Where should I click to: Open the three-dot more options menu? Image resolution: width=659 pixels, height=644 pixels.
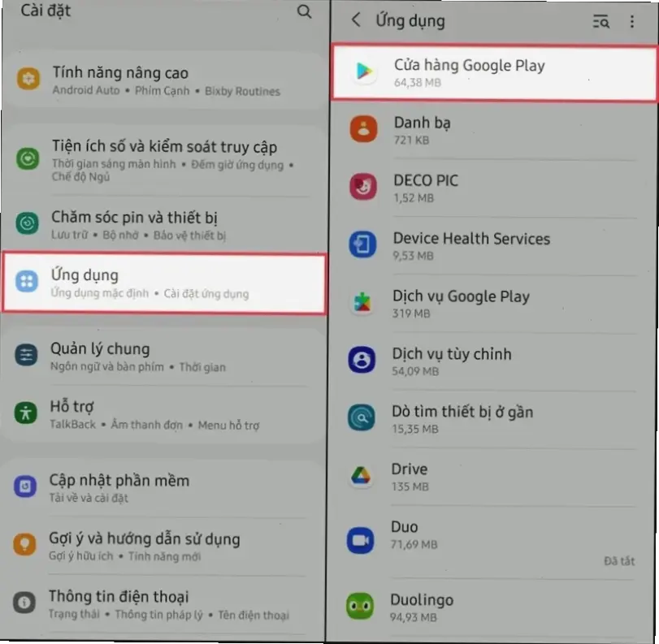point(632,21)
